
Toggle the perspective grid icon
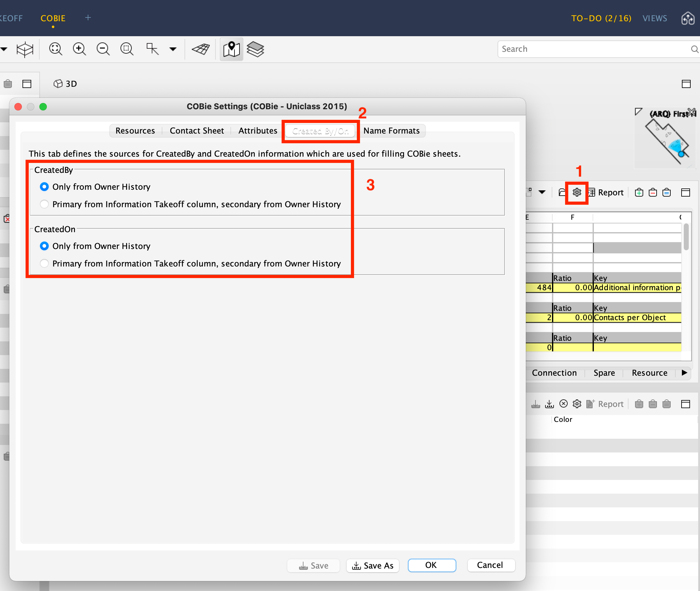pos(200,49)
